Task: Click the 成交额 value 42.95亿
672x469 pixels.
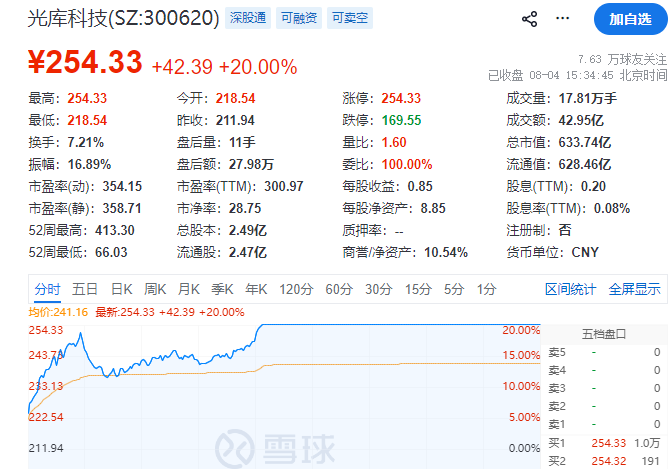Action: pos(581,120)
